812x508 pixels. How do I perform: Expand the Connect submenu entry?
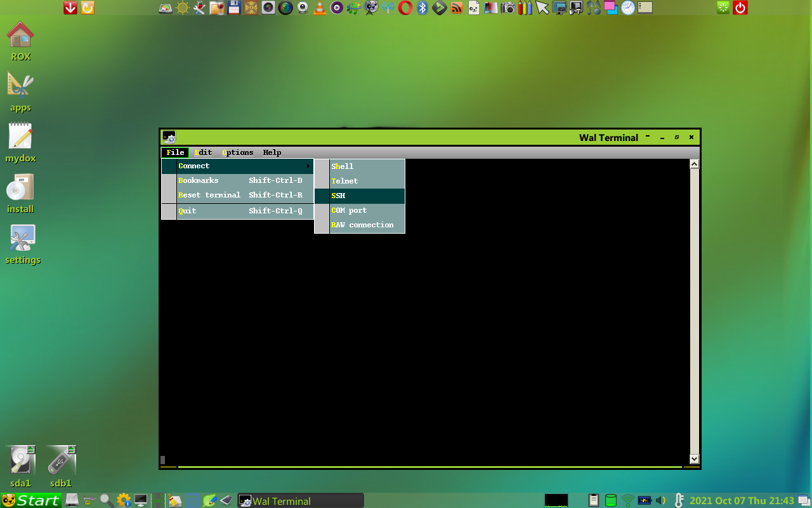pyautogui.click(x=238, y=166)
